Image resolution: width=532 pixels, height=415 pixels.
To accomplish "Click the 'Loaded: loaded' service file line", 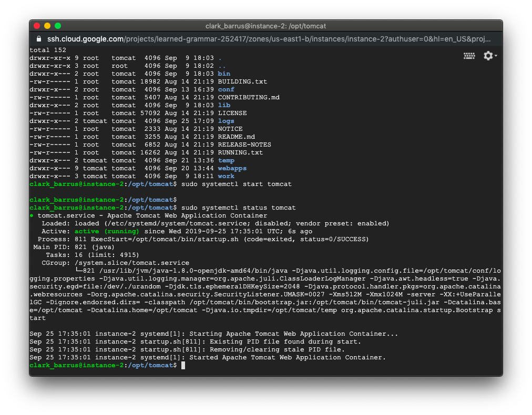I will coord(216,223).
